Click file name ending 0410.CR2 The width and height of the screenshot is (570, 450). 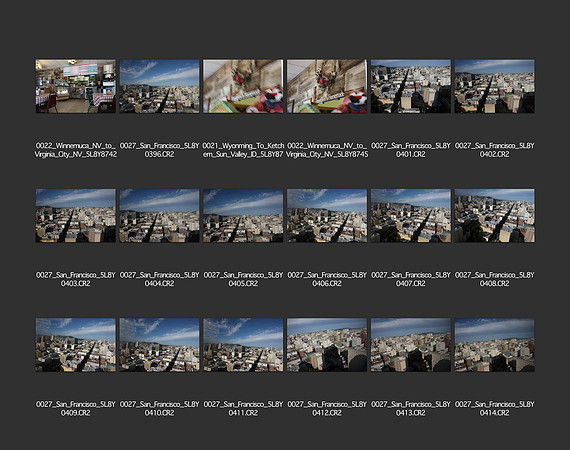[160, 409]
